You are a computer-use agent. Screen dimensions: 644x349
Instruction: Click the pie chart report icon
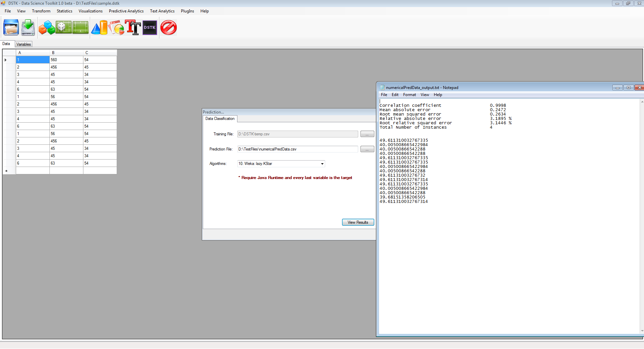[116, 28]
